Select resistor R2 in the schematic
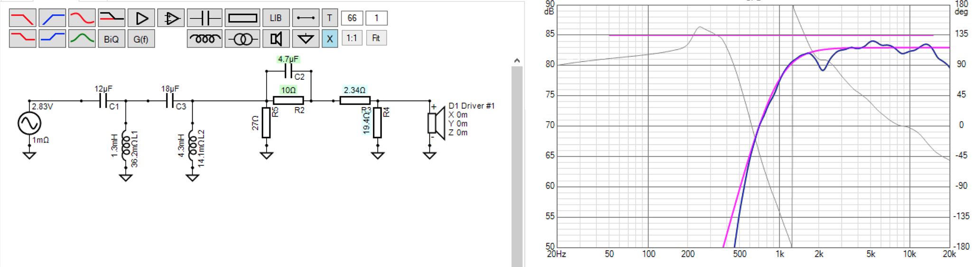Screen dimensions: 980x267 [x=288, y=100]
